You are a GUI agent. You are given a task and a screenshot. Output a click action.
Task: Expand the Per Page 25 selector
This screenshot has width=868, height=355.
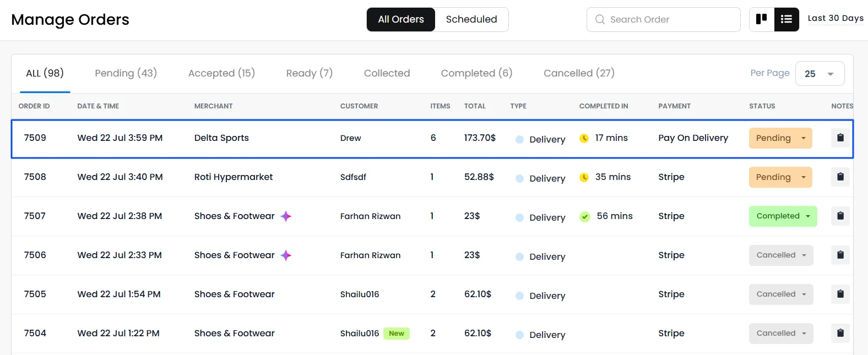[820, 74]
